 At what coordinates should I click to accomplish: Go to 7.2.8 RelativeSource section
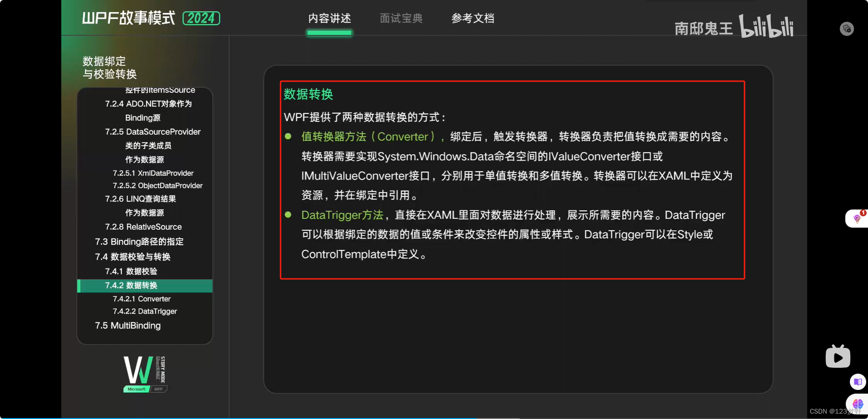[x=143, y=227]
